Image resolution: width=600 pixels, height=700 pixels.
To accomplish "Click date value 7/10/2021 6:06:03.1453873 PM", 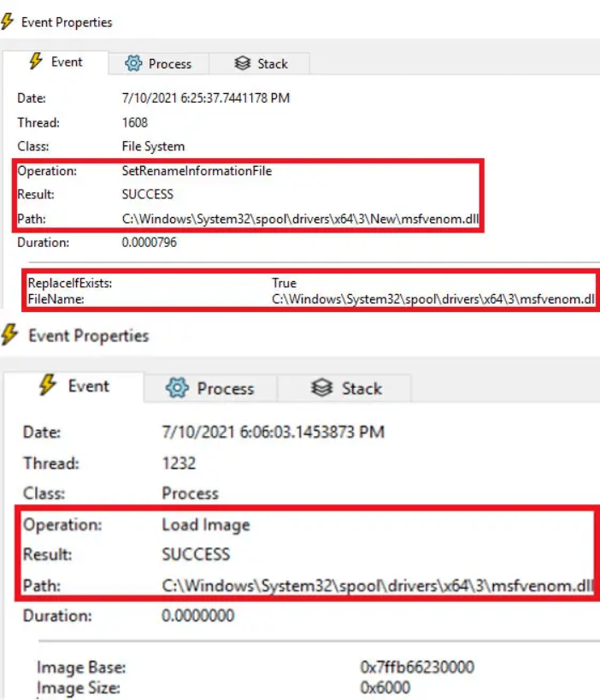I will coord(273,432).
